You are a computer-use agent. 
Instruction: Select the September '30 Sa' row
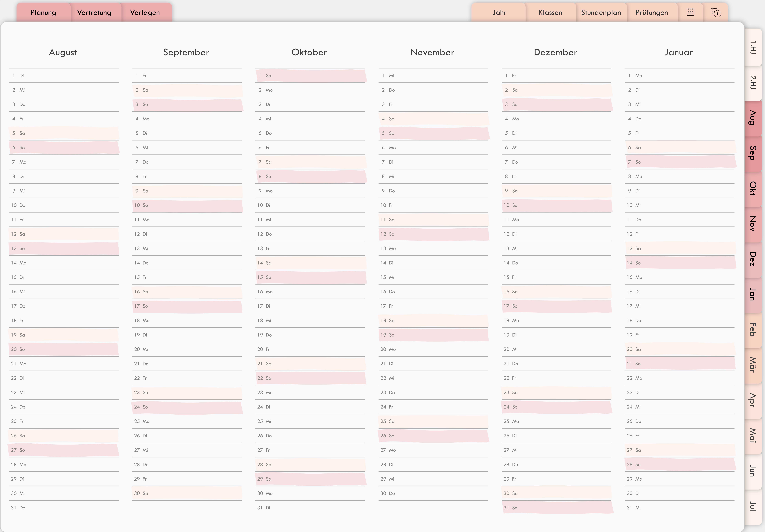[x=187, y=493]
